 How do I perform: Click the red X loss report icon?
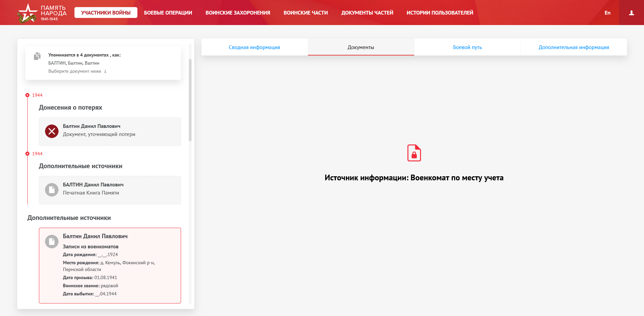52,131
